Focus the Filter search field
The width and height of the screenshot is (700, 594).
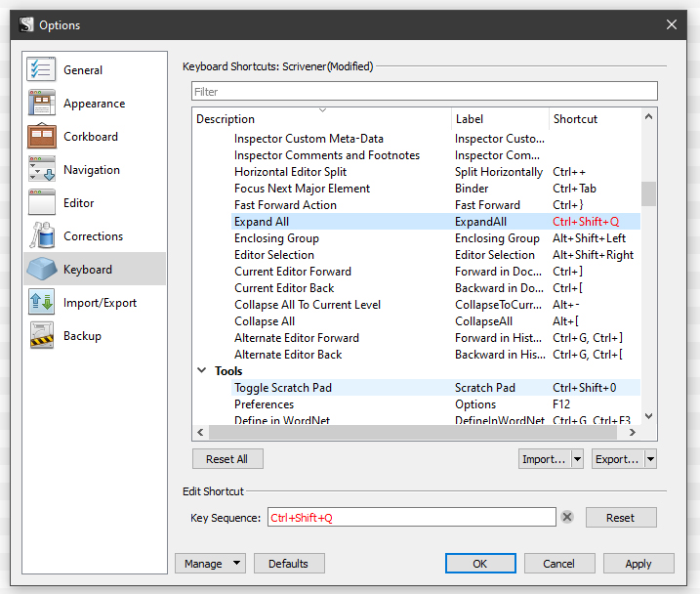[425, 91]
